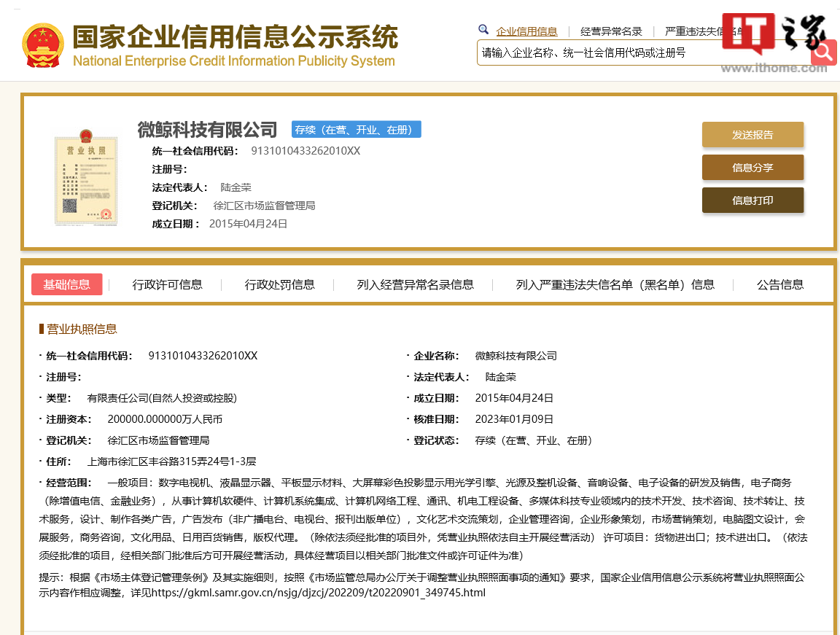This screenshot has height=635, width=840.
Task: Open the 列入经营异常名录信息 tab
Action: (415, 284)
